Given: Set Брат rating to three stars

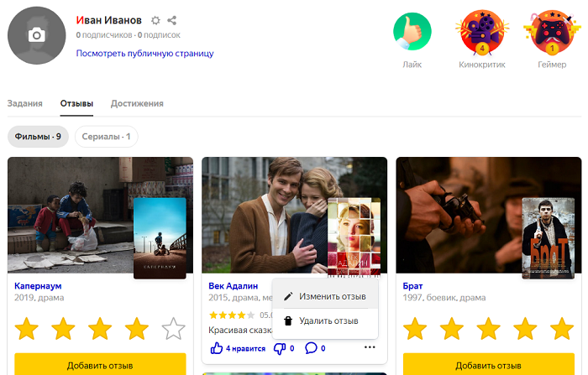Looking at the screenshot, I should (488, 329).
